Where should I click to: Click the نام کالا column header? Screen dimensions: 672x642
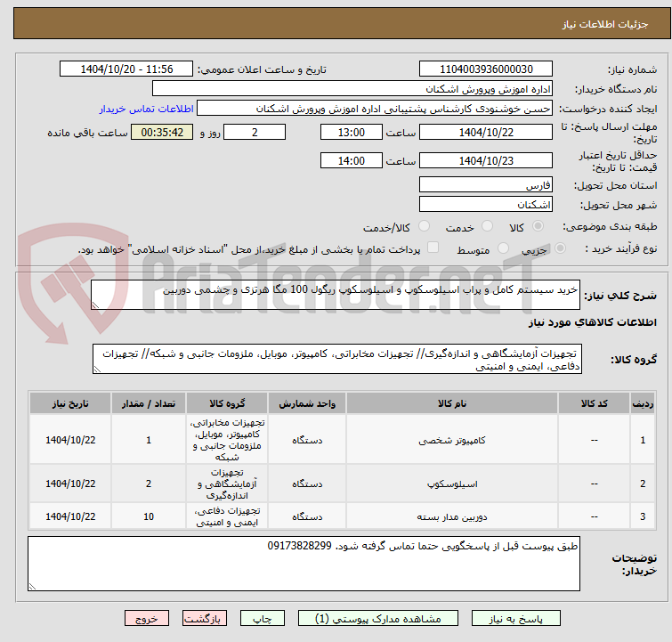(452, 403)
